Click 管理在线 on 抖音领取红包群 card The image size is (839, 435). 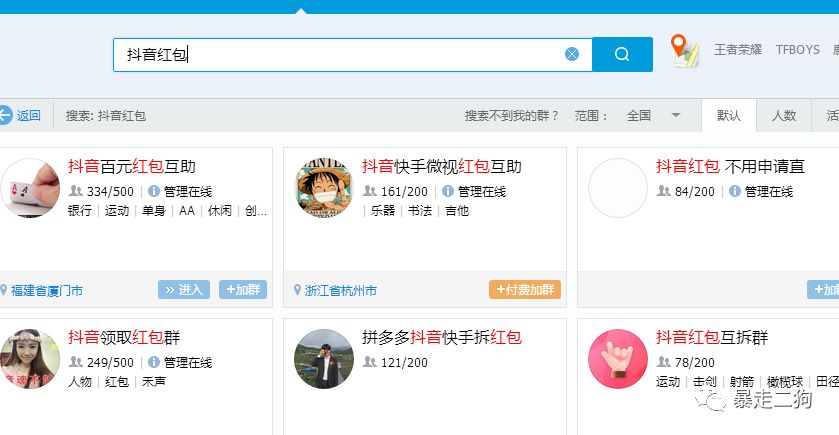coord(188,363)
